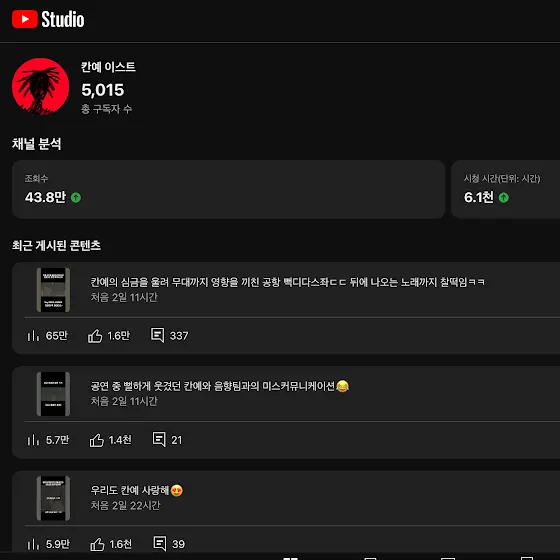Click the green up arrow beside 6.1천
Viewport: 560px width, 560px height.
tap(504, 198)
